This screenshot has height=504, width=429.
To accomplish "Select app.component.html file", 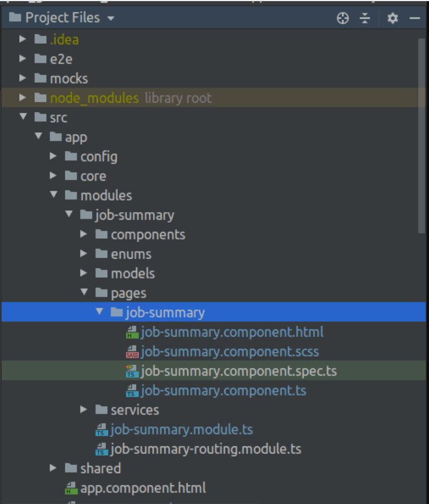I will (143, 488).
